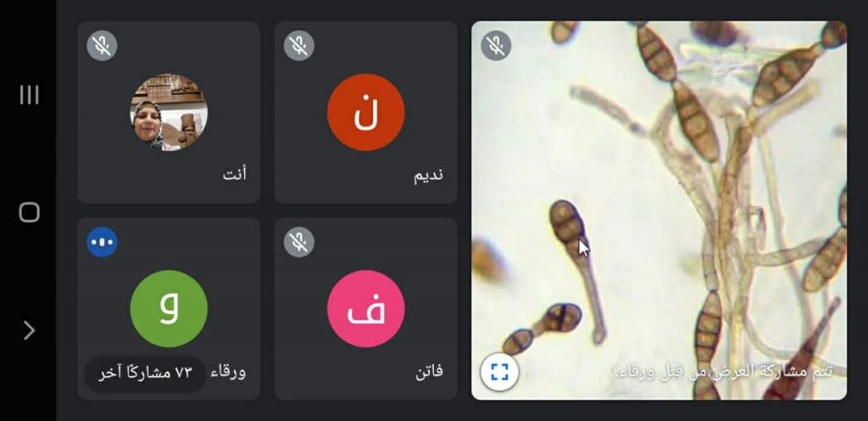868x421 pixels.
Task: Tap your own profile photo avatar
Action: pos(169,113)
